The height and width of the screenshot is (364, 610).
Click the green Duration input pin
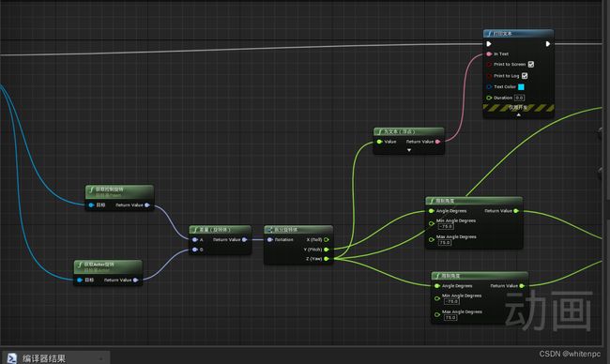point(489,98)
